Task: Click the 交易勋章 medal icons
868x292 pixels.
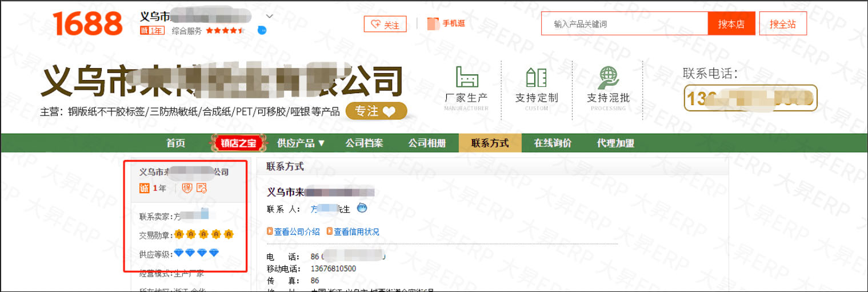Action: tap(204, 234)
